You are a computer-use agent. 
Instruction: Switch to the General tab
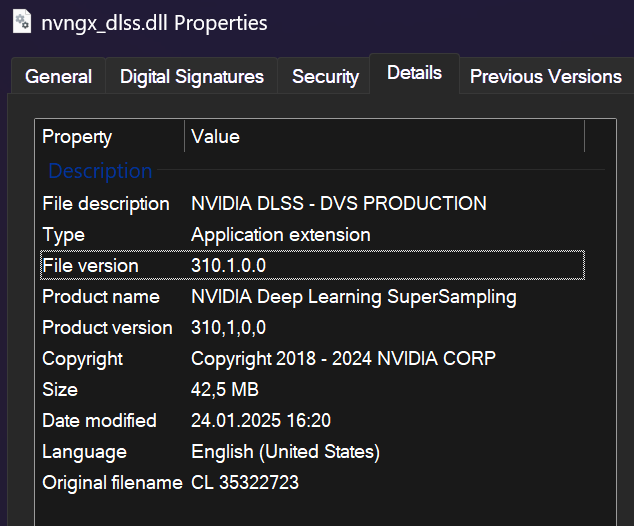[x=58, y=77]
